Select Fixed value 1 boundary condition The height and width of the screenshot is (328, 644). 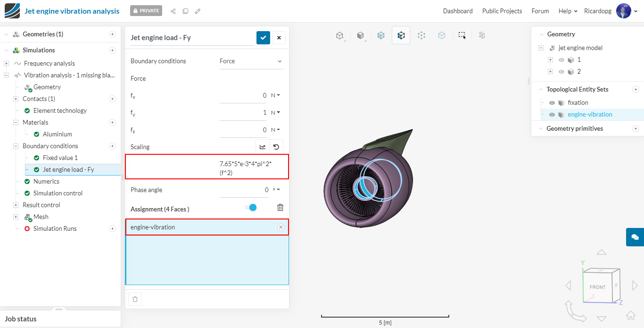tap(60, 158)
